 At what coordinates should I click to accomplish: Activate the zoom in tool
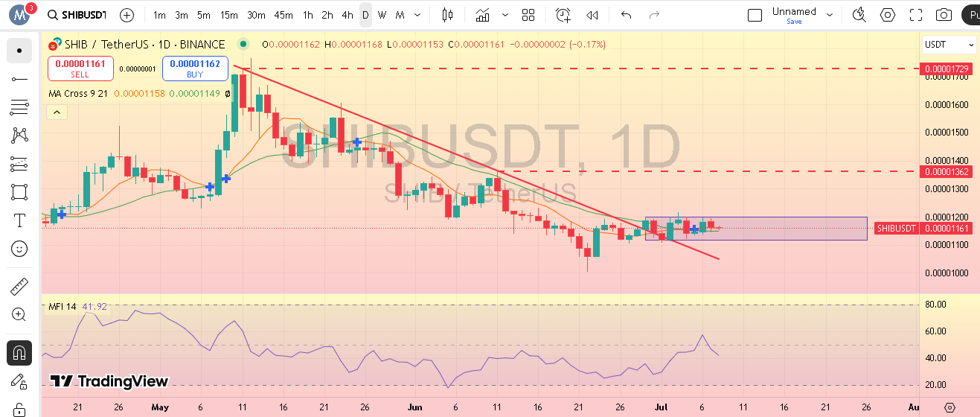[x=19, y=314]
